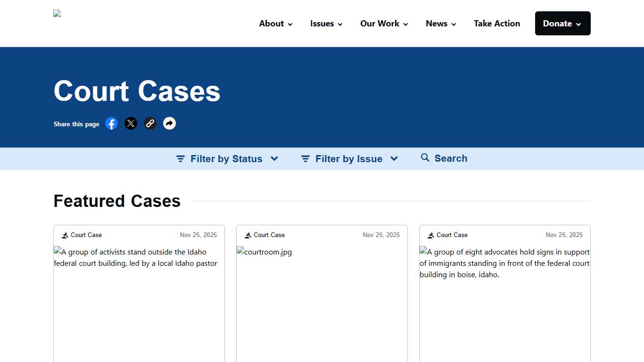Screen dimensions: 644x362
Task: Click the filter icon beside Filter by Issue
Action: tap(305, 158)
